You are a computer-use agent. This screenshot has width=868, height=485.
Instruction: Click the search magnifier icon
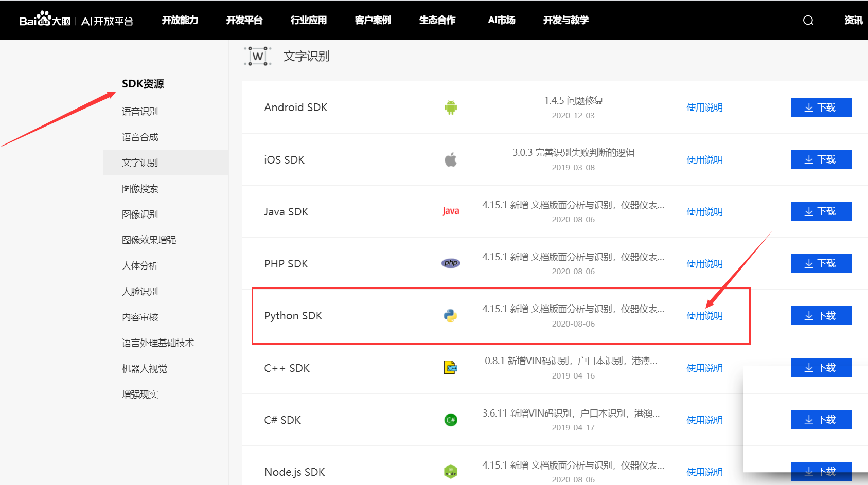point(808,20)
